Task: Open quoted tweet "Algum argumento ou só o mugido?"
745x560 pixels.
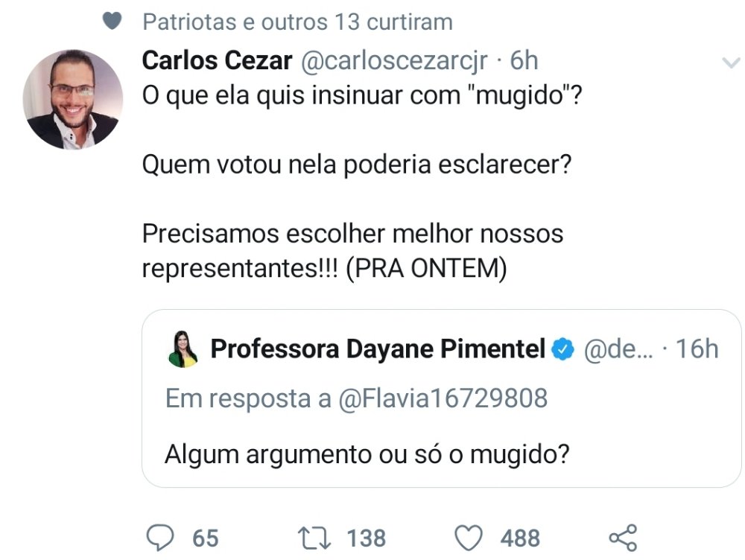Action: tap(361, 454)
